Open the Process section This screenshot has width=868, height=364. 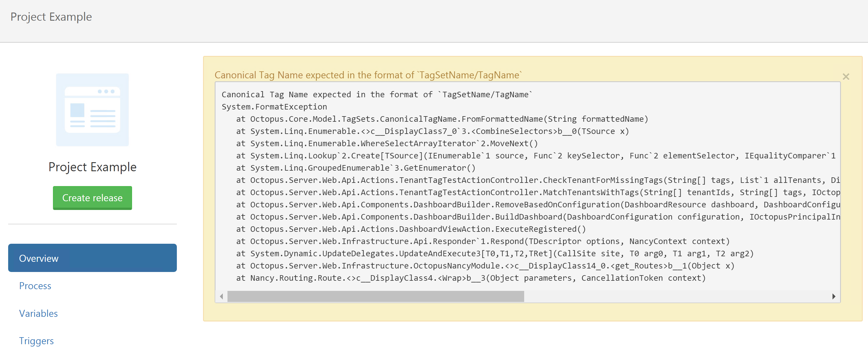35,286
